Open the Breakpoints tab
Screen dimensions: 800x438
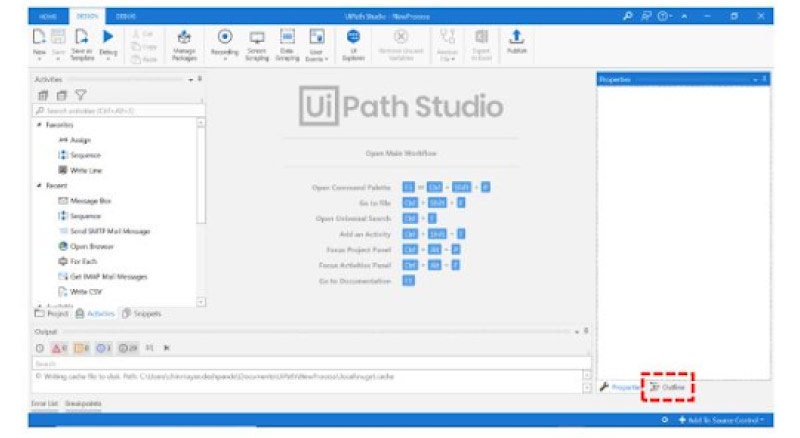click(x=83, y=404)
